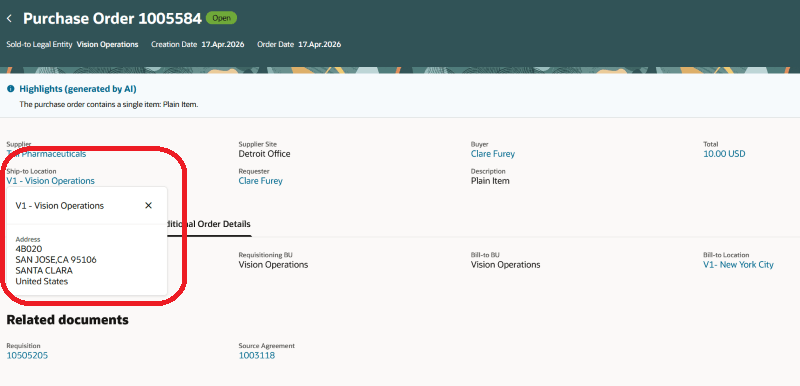This screenshot has width=800, height=386.
Task: Open the Ship-to Location V1 - Vision Operations link
Action: (x=51, y=181)
